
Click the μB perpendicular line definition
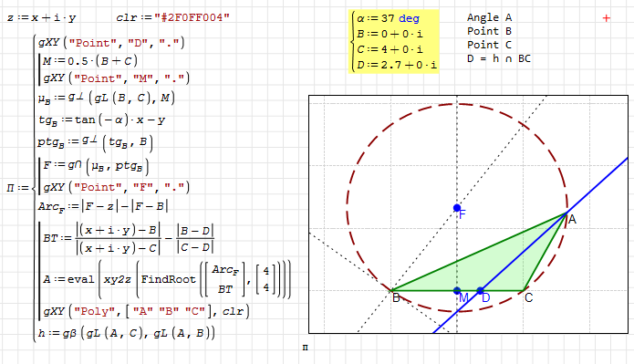click(x=107, y=99)
